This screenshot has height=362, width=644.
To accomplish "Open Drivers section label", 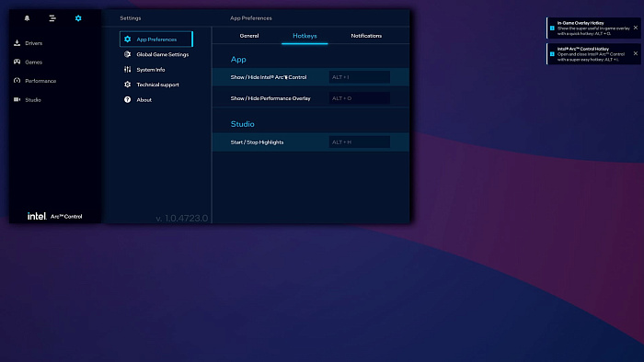I will [x=34, y=43].
